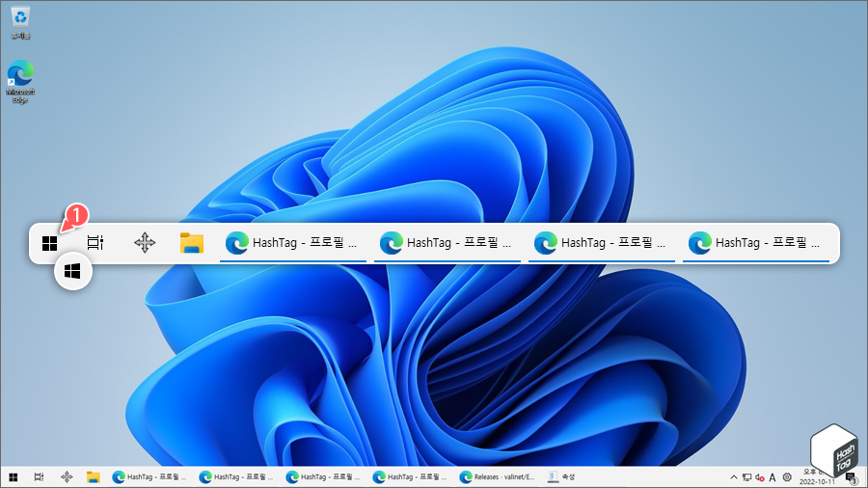Image resolution: width=868 pixels, height=488 pixels.
Task: Expand the hidden system tray icons chevron
Action: (x=734, y=477)
